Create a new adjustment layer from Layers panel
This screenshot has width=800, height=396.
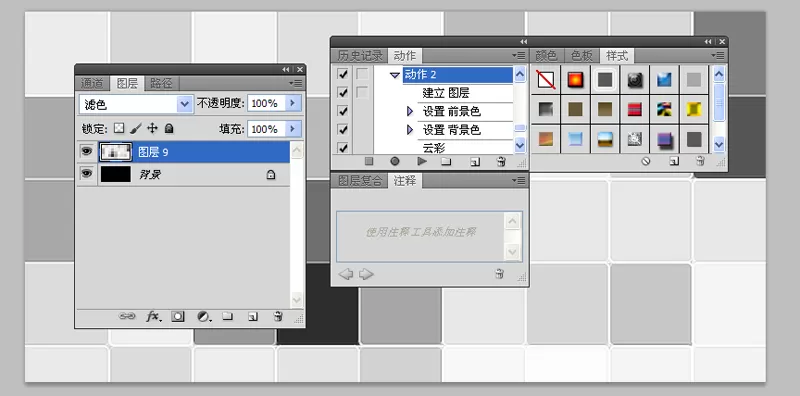click(204, 316)
